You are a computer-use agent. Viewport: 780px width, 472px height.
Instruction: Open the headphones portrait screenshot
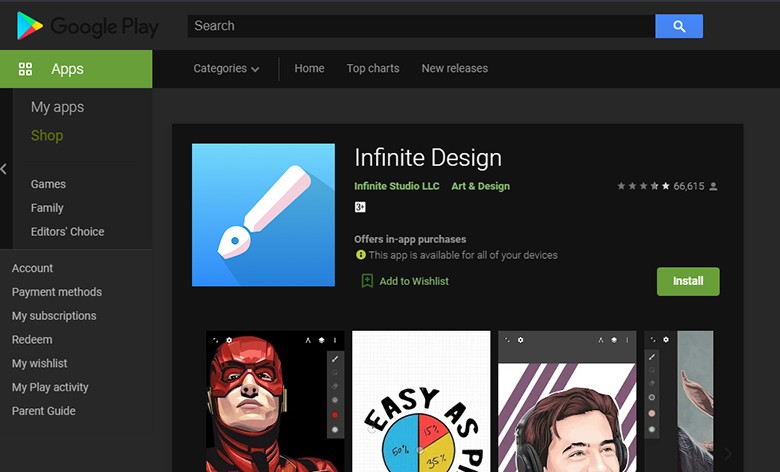(x=567, y=401)
